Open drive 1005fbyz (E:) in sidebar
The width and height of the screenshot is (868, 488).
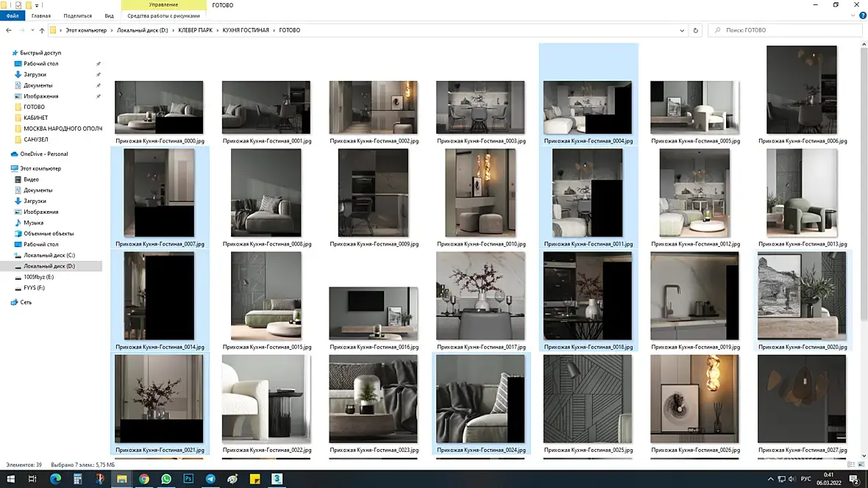pos(38,277)
